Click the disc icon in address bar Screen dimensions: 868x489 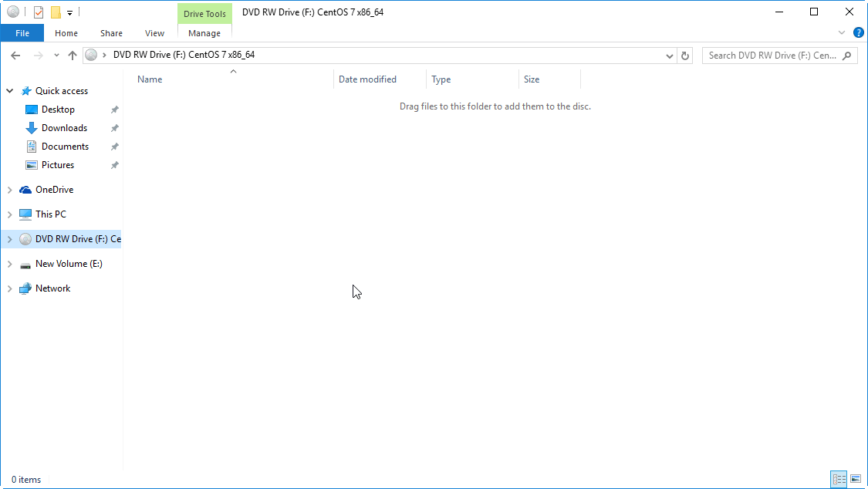pyautogui.click(x=91, y=55)
